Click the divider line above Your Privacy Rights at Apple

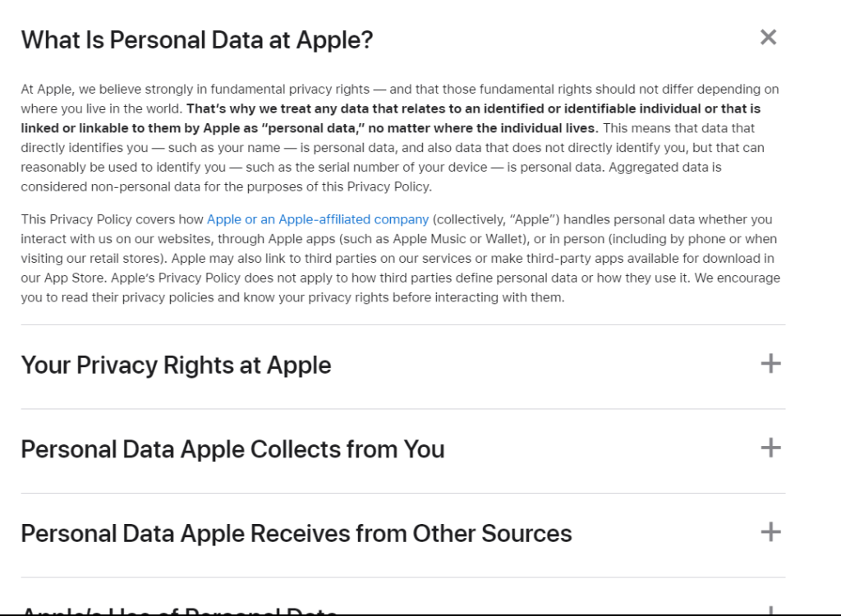click(x=402, y=324)
